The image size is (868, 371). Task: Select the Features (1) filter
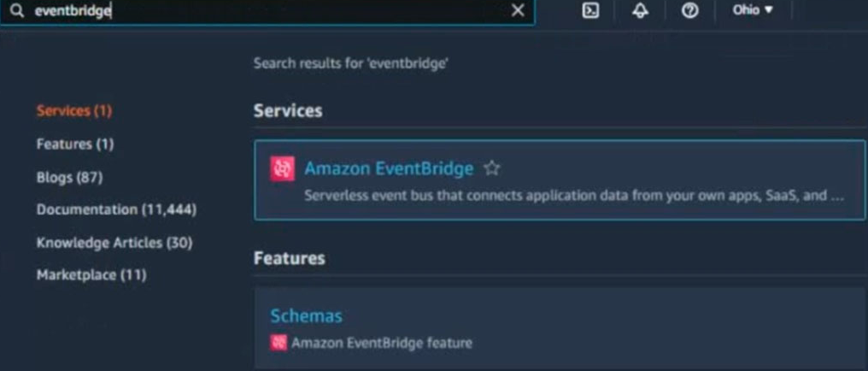click(x=75, y=144)
